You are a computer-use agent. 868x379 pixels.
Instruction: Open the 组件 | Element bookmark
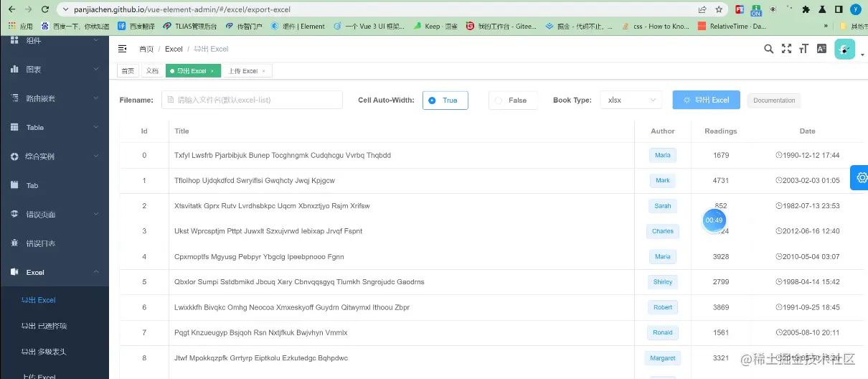click(x=297, y=26)
